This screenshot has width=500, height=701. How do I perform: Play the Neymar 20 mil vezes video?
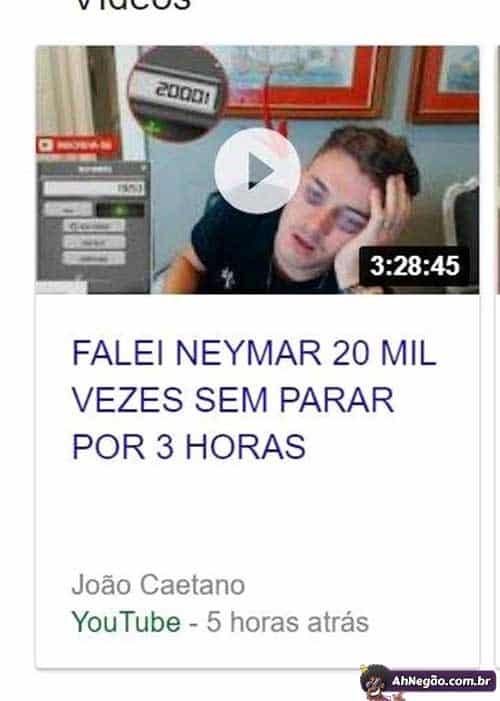(x=257, y=170)
